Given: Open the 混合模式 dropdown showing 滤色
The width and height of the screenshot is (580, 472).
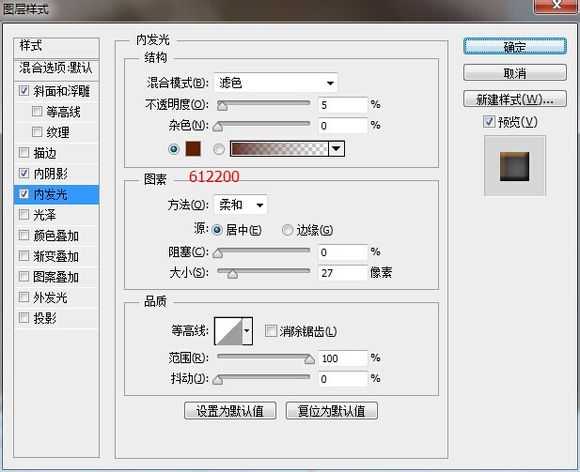Looking at the screenshot, I should [276, 83].
